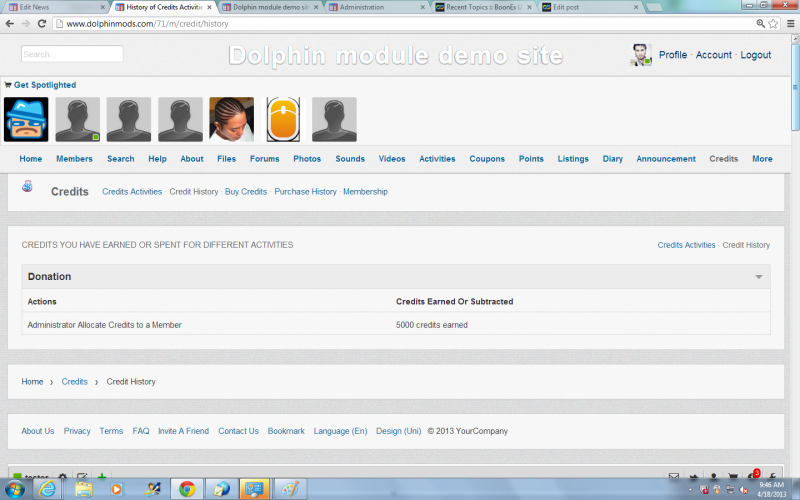The width and height of the screenshot is (800, 500).
Task: Open the Contact Us footer link
Action: point(238,431)
